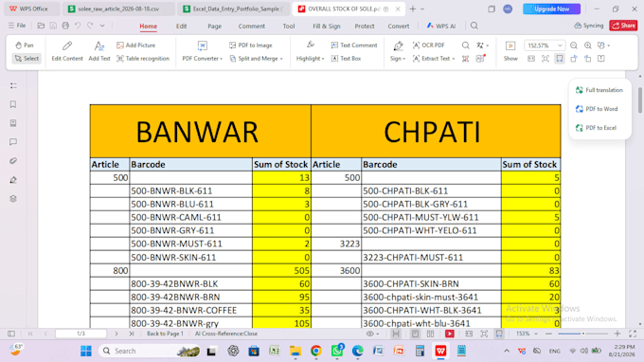Click PDF to Image
The image size is (644, 362).
(251, 45)
